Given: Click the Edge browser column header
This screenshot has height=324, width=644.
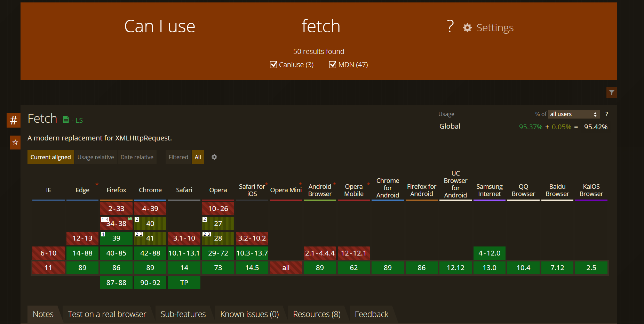Looking at the screenshot, I should click(x=82, y=190).
